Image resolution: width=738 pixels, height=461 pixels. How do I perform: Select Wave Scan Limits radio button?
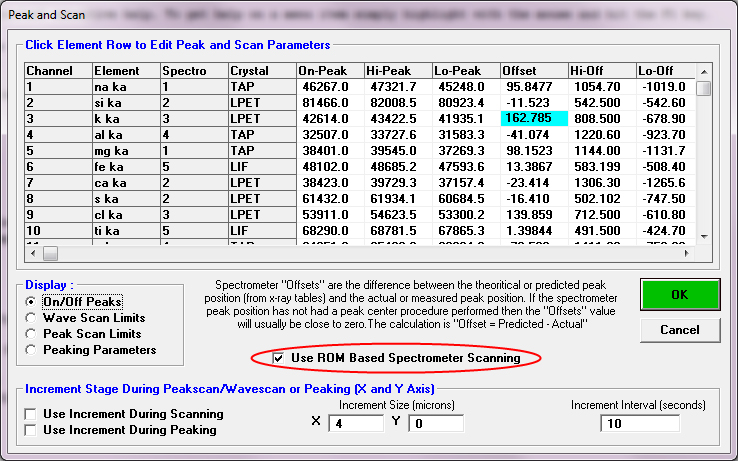coord(33,317)
